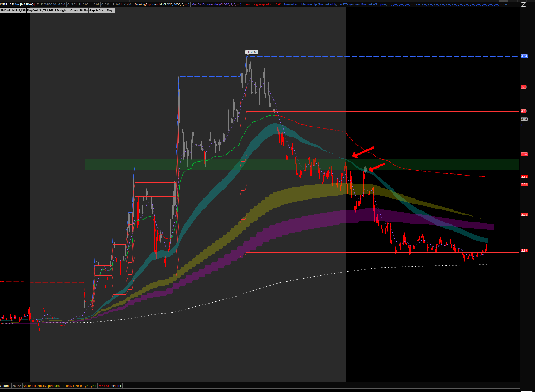
Task: Click the 'Gap & Crap' label
Action: click(x=97, y=10)
